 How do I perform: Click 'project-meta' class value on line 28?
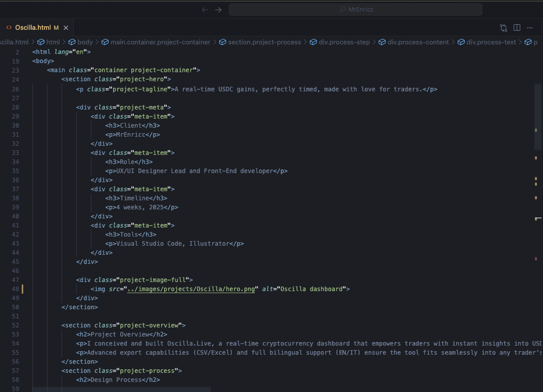(141, 107)
